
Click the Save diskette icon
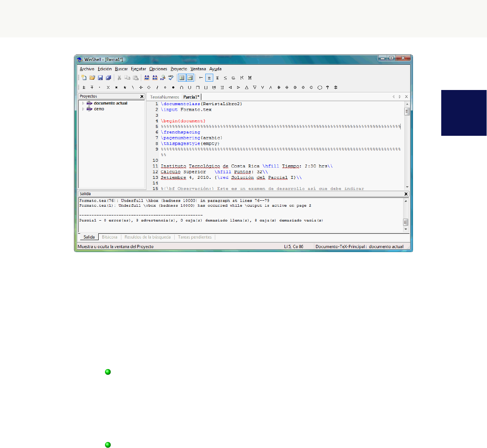point(100,78)
